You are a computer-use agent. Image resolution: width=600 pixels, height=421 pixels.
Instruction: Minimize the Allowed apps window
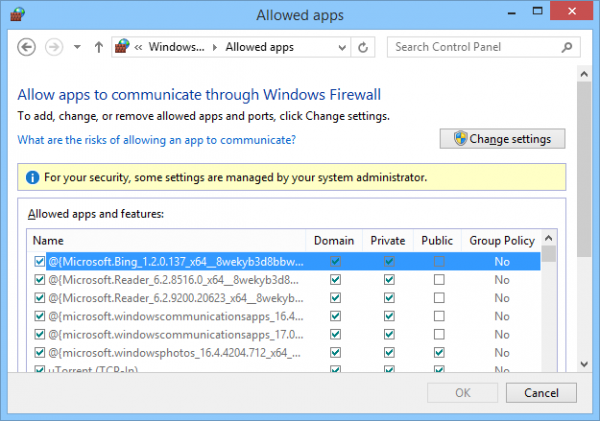coord(512,12)
